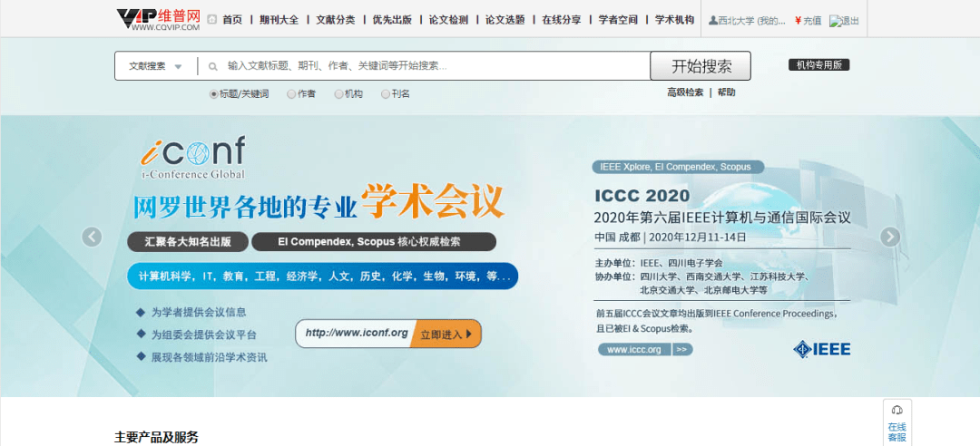Focus the literature search text field
Viewport: 980px width, 446px height.
pyautogui.click(x=431, y=66)
